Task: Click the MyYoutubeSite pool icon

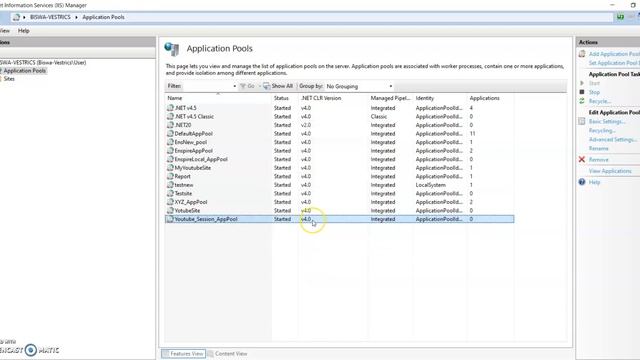Action: [170, 168]
